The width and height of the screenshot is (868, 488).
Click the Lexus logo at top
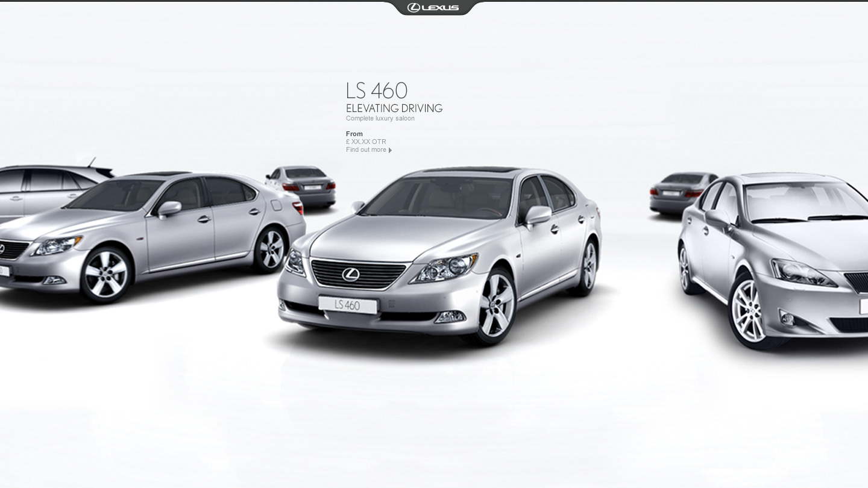(433, 8)
